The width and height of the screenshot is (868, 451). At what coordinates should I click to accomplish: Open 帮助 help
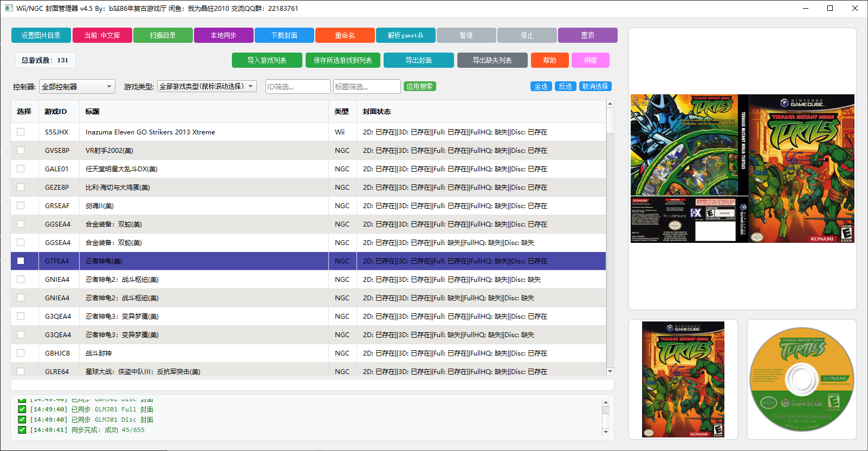[x=550, y=60]
